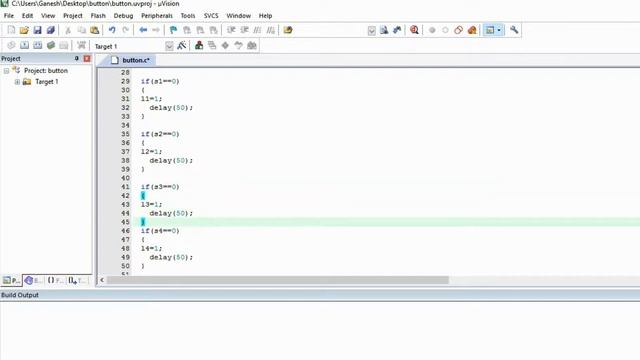The image size is (640, 360).
Task: Open the Target 1 dropdown arrow
Action: [169, 46]
